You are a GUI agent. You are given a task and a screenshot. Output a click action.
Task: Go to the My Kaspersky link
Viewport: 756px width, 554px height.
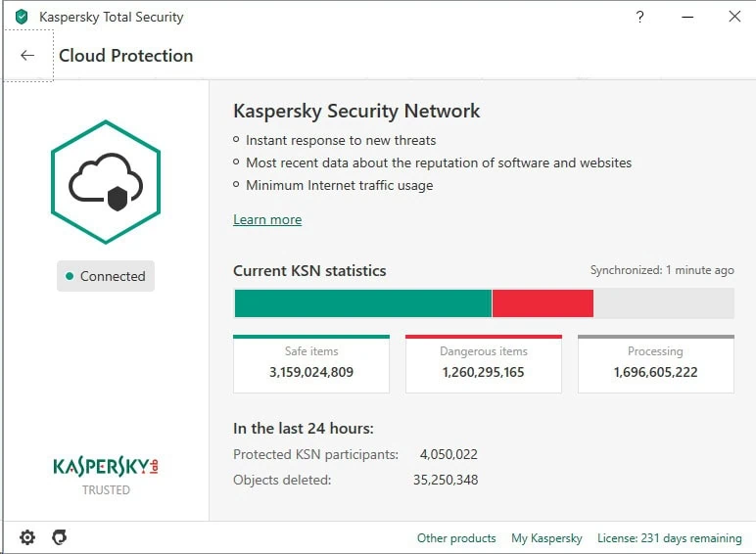pos(546,538)
